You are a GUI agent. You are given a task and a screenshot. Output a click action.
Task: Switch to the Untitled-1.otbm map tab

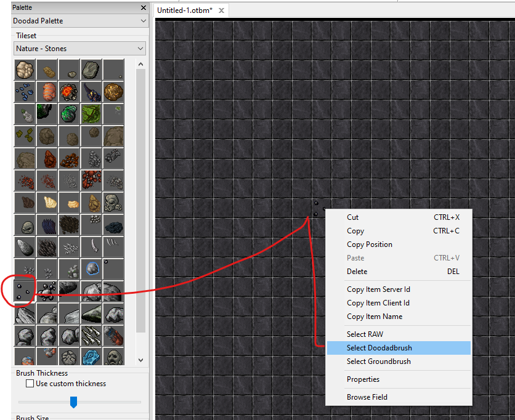coord(185,10)
